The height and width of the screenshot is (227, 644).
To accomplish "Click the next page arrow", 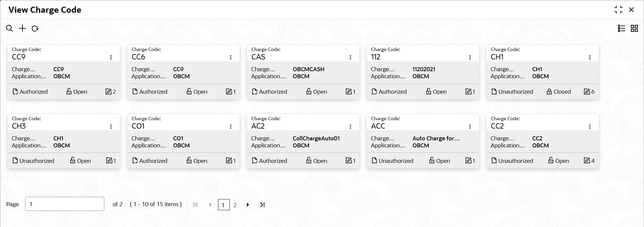I will pyautogui.click(x=248, y=205).
